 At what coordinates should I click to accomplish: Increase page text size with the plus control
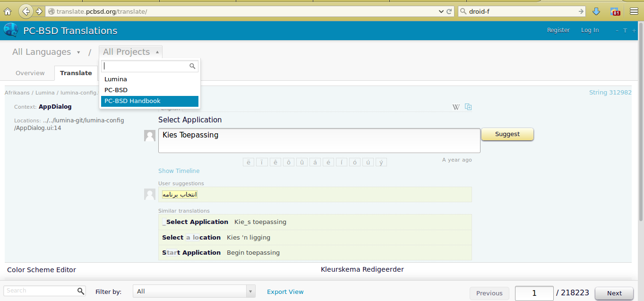pos(634,30)
